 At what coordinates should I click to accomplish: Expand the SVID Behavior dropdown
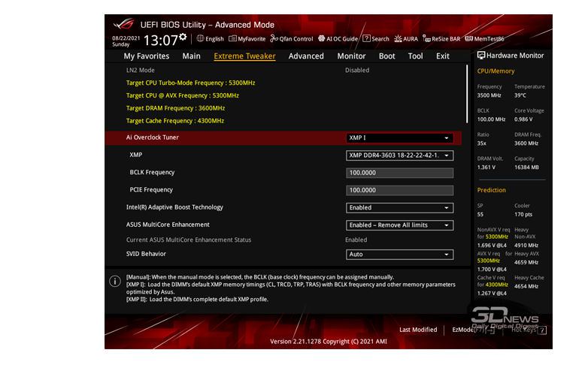tap(399, 255)
